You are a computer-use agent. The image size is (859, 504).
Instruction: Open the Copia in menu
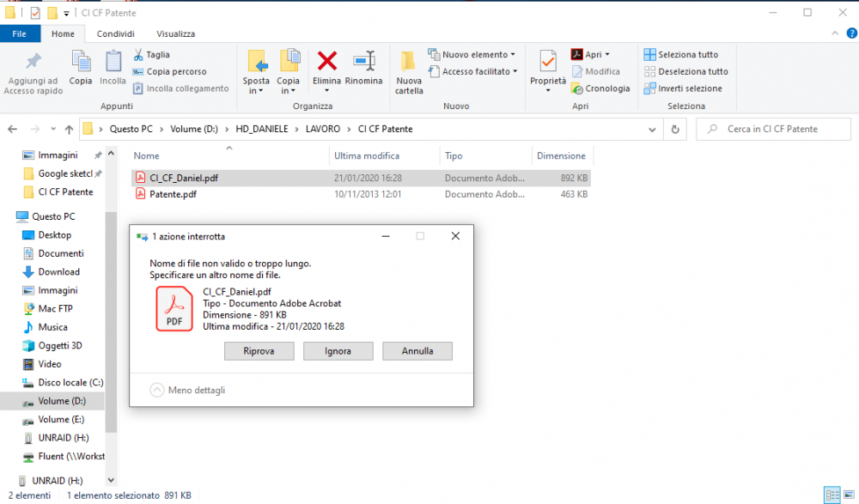tap(288, 72)
